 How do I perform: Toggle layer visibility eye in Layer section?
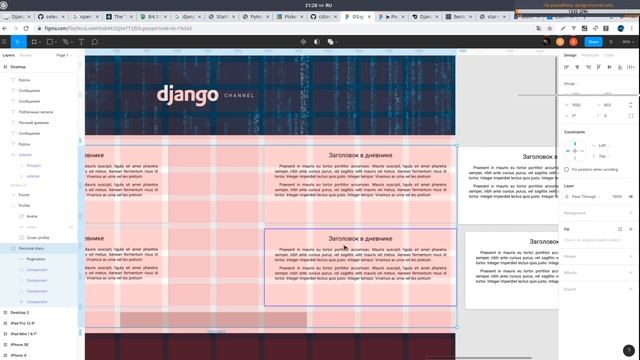(x=631, y=197)
